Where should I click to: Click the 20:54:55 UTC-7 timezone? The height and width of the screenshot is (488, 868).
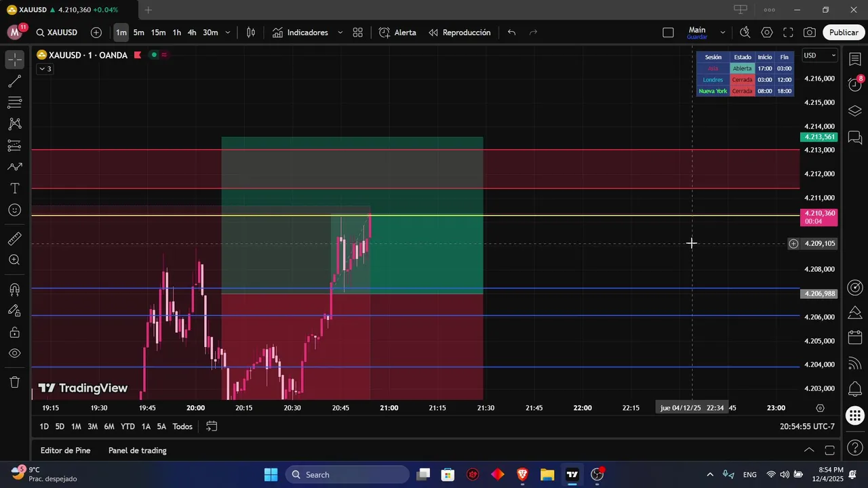click(807, 426)
